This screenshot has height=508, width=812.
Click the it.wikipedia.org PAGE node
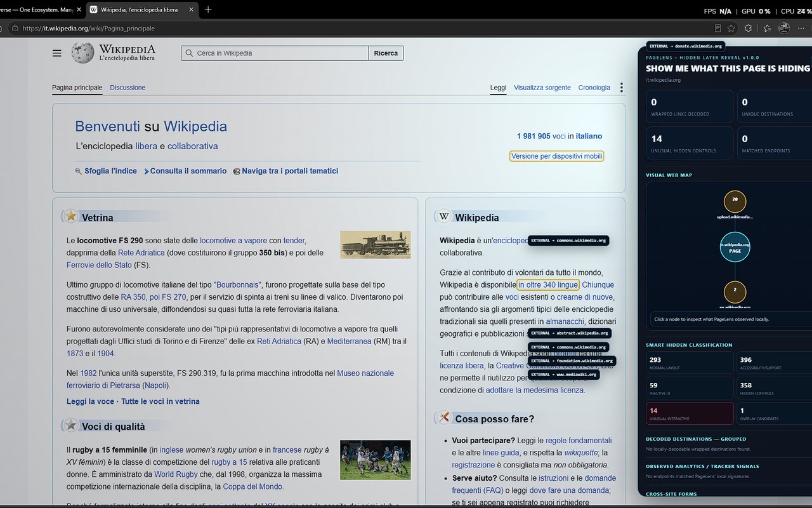coord(735,247)
